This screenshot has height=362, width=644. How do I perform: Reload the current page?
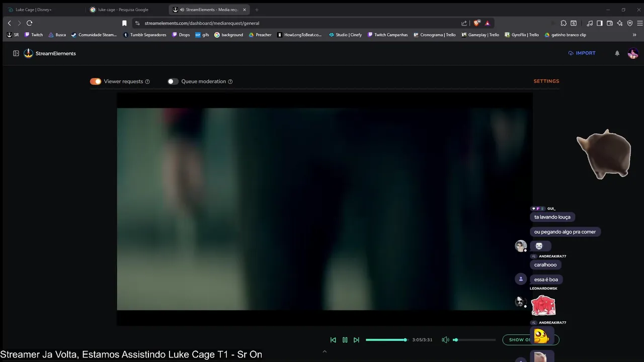[x=29, y=23]
